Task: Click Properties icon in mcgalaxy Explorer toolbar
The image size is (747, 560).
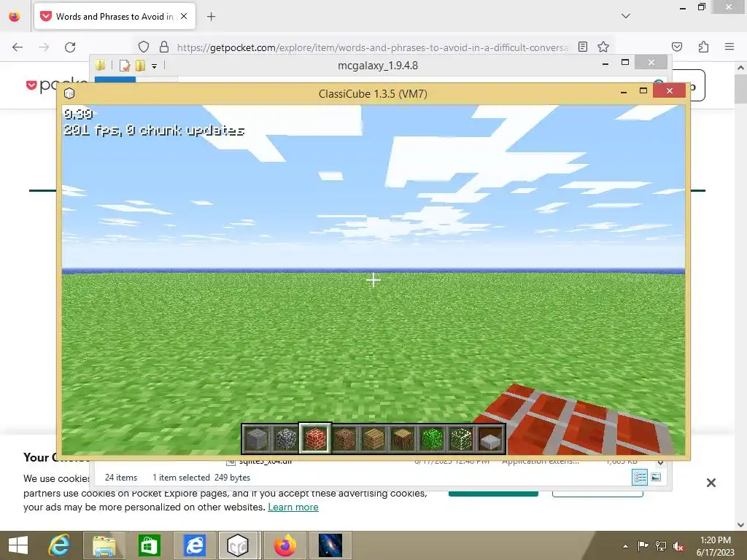Action: pos(124,65)
